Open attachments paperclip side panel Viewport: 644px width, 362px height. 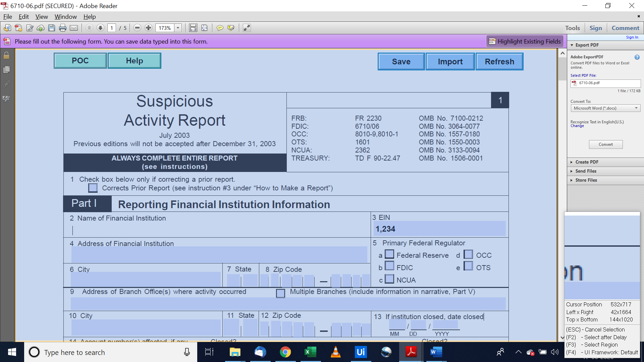pyautogui.click(x=6, y=84)
